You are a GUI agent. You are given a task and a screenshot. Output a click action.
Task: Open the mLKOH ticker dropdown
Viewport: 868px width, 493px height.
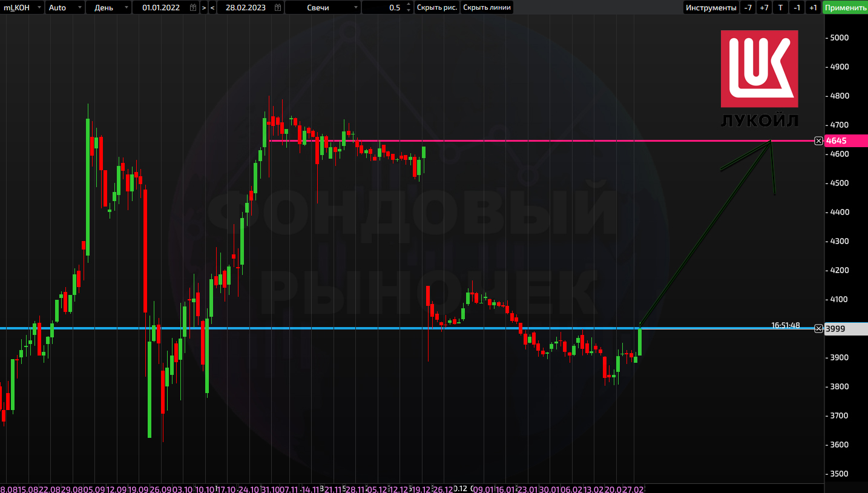[x=22, y=7]
